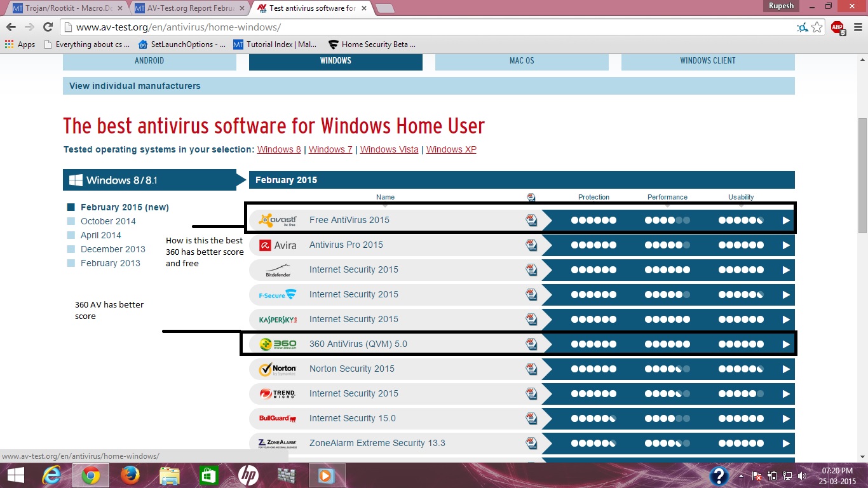Open Internet Explorer from the taskbar
This screenshot has width=868, height=488.
tap(52, 475)
